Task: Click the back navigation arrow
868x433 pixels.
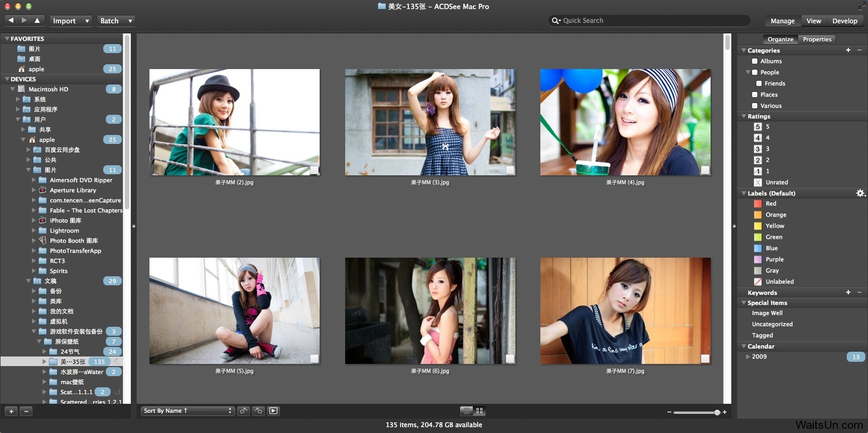Action: point(11,20)
